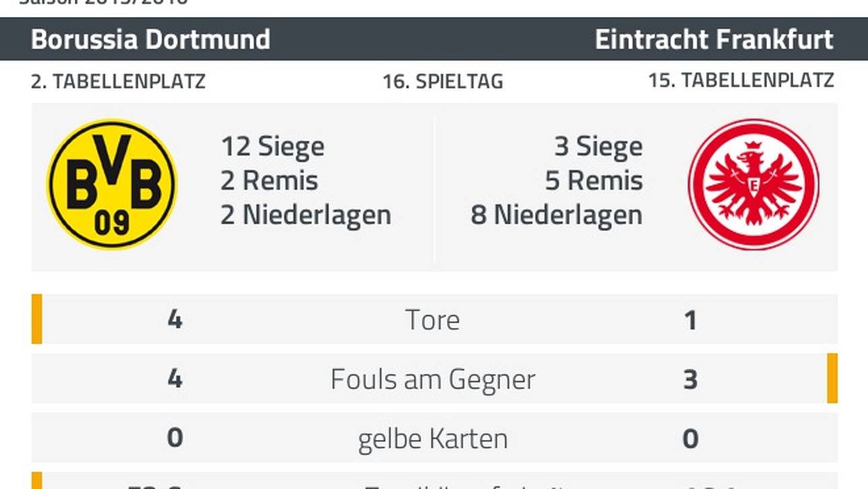
Task: Click Frankfurt's 8 Niederlagen text
Action: (556, 216)
